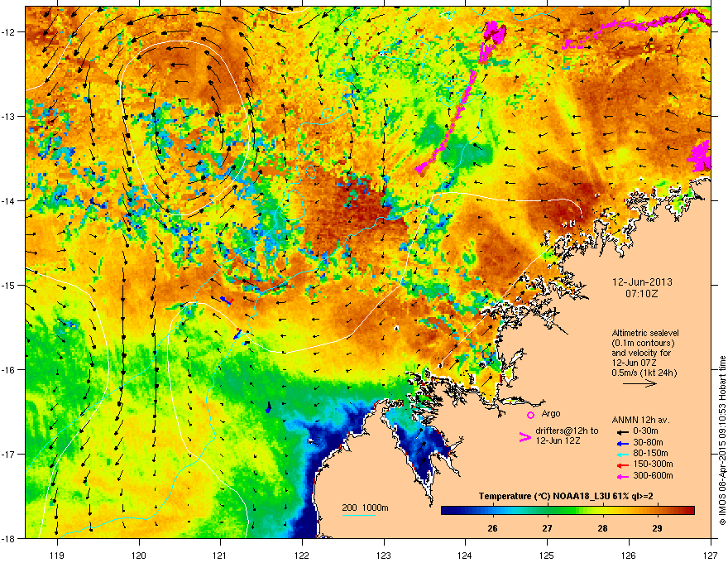Select the blue 30-80m arrow legend symbol

(x=621, y=442)
